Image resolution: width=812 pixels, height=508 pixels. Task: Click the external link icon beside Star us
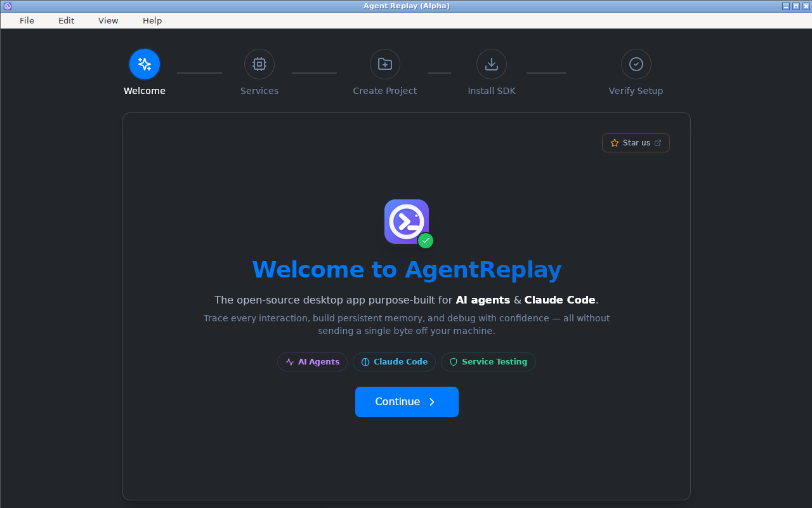click(x=658, y=143)
